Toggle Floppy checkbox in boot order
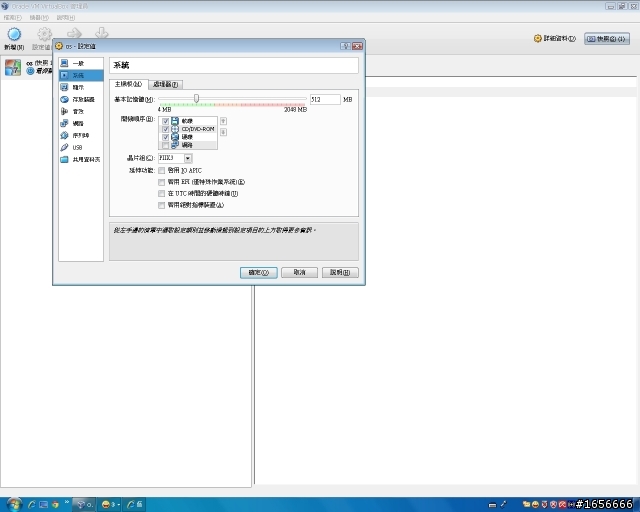 165,121
